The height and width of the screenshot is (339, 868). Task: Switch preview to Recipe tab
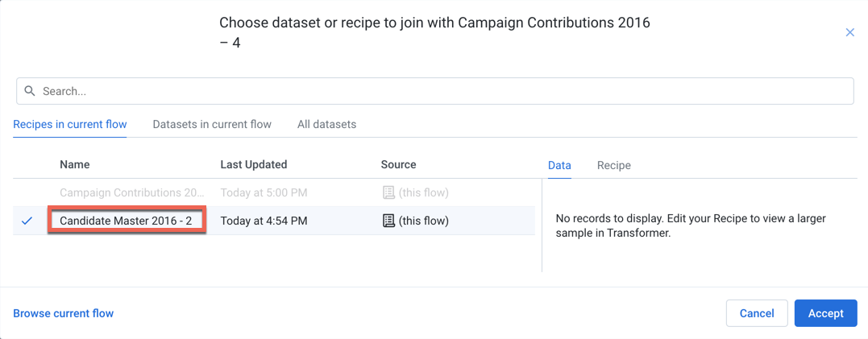pos(613,165)
